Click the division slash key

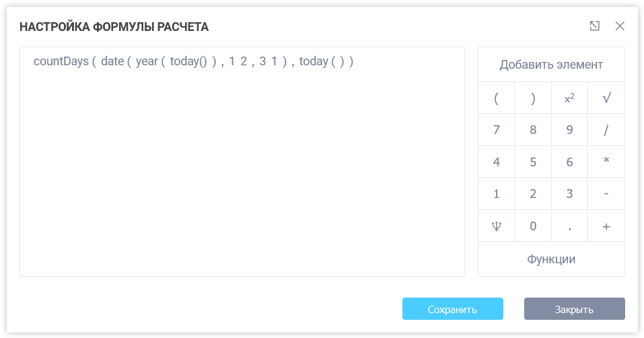coord(606,130)
